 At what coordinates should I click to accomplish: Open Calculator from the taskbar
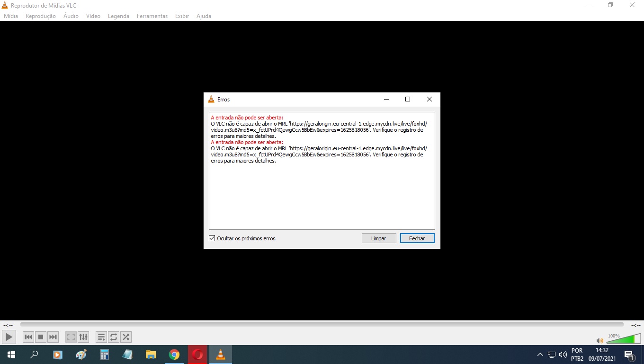click(104, 355)
